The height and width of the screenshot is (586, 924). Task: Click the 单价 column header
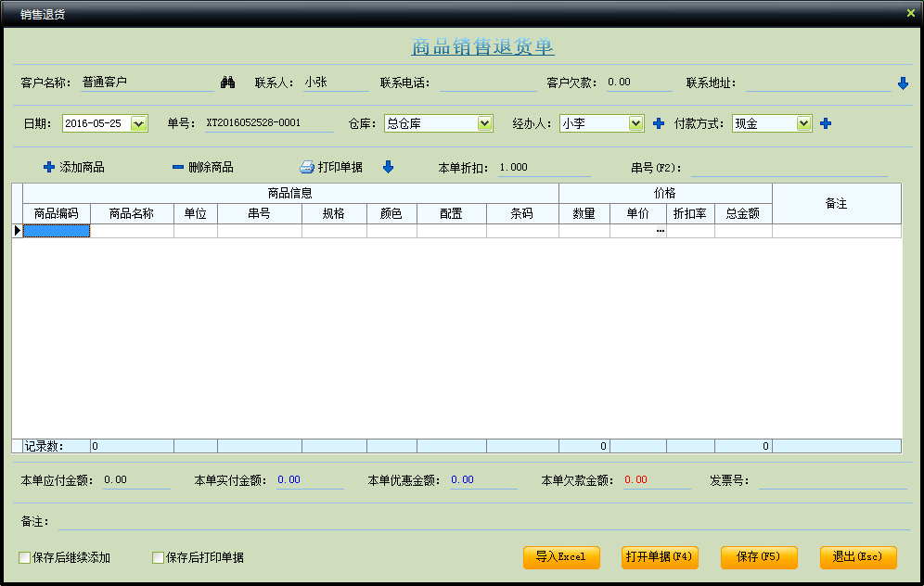coord(638,213)
